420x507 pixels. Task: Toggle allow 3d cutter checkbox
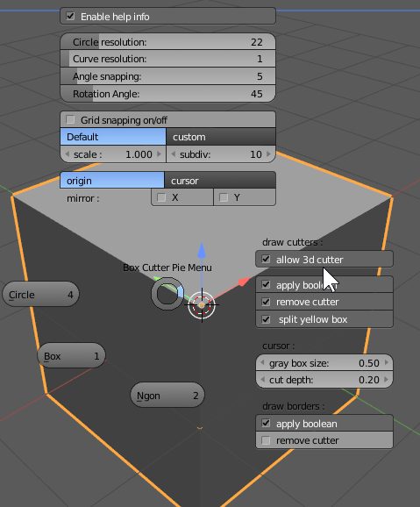[266, 259]
